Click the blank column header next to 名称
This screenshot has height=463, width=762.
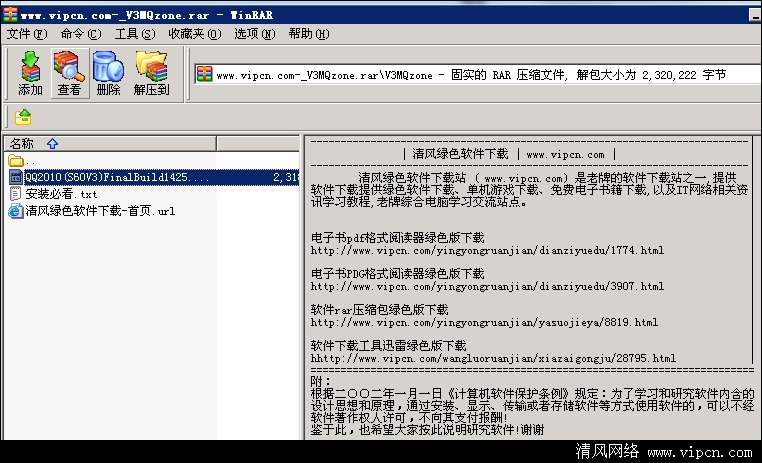[x=259, y=143]
